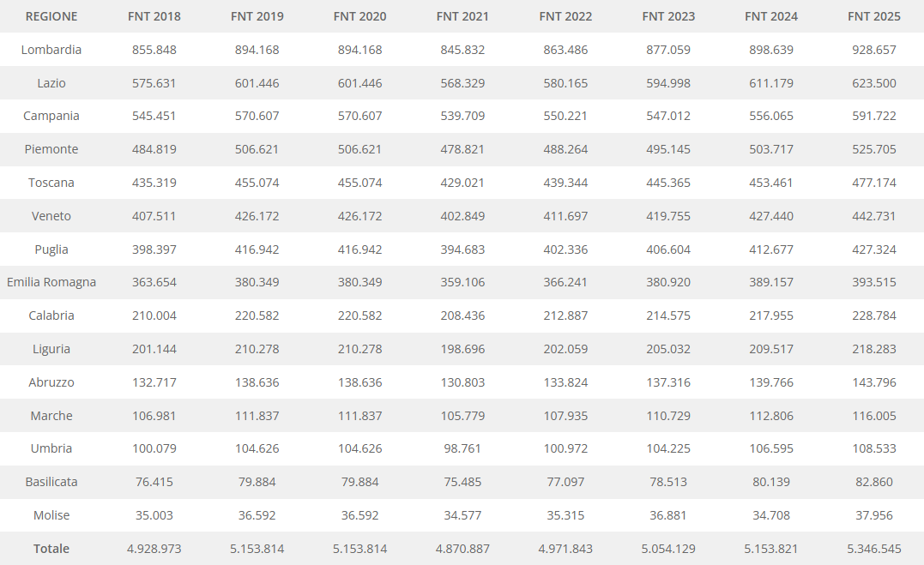This screenshot has height=565, width=924.
Task: Click the FNT 2018 column header
Action: [154, 16]
